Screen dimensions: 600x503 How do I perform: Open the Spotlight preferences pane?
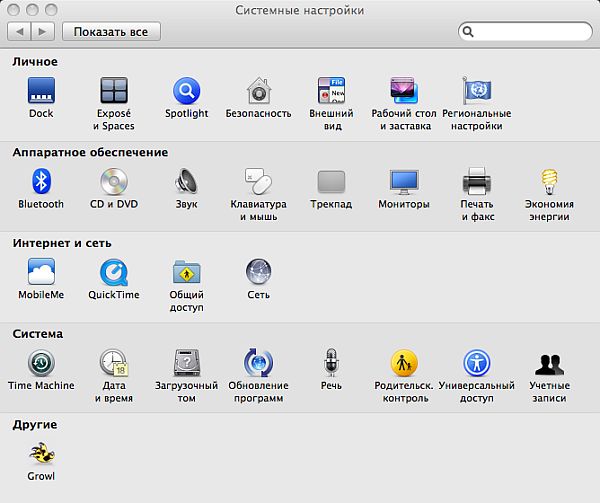(x=186, y=91)
